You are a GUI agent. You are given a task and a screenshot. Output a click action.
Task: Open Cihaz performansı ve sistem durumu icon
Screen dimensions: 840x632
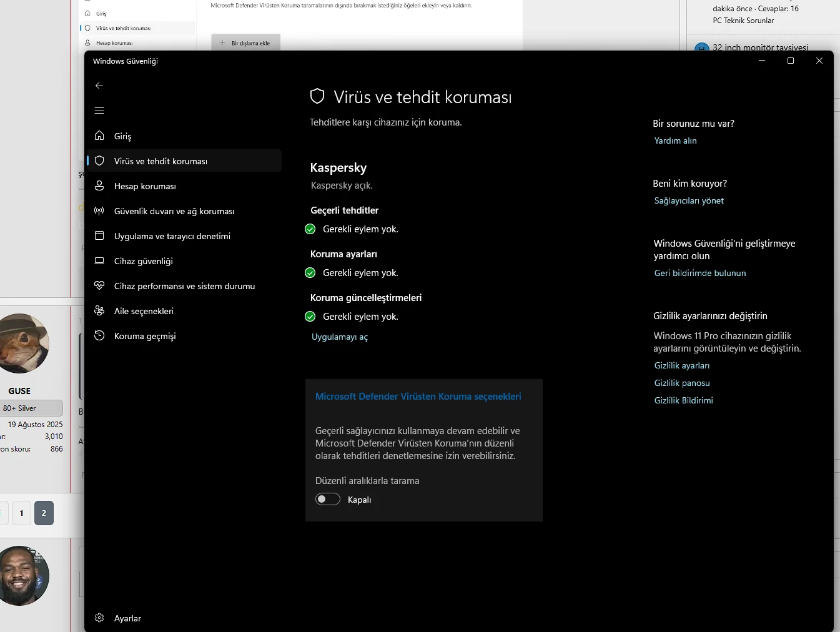coord(99,285)
